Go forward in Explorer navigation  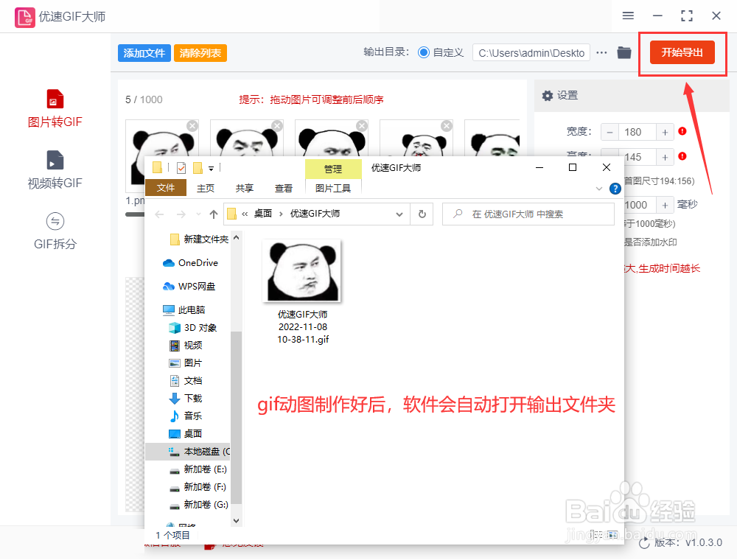(181, 214)
